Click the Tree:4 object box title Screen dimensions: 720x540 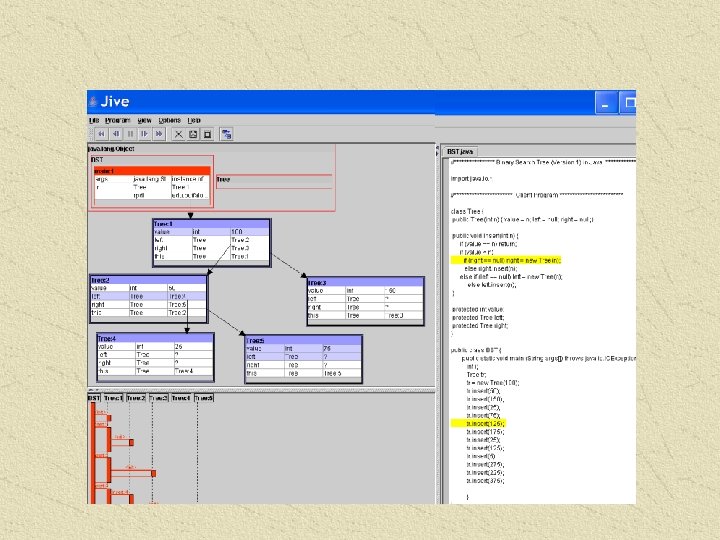coord(155,338)
